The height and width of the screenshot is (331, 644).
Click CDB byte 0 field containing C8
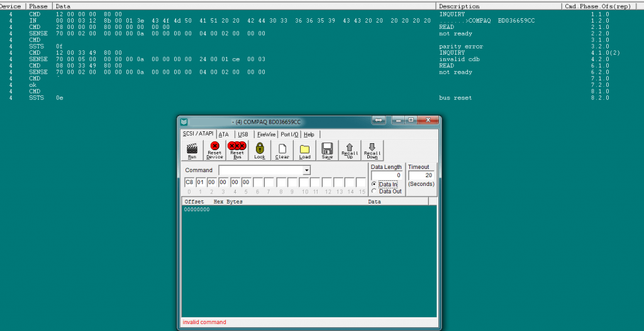(x=189, y=182)
